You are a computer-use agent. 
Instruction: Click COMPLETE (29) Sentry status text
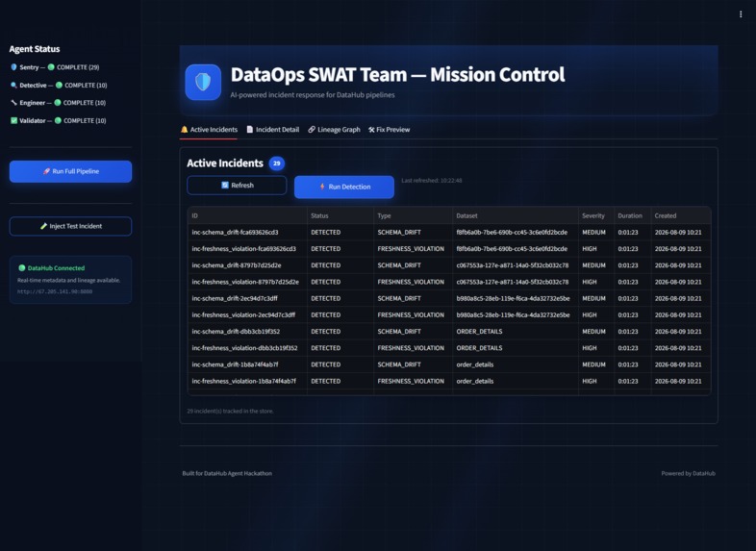pos(78,67)
